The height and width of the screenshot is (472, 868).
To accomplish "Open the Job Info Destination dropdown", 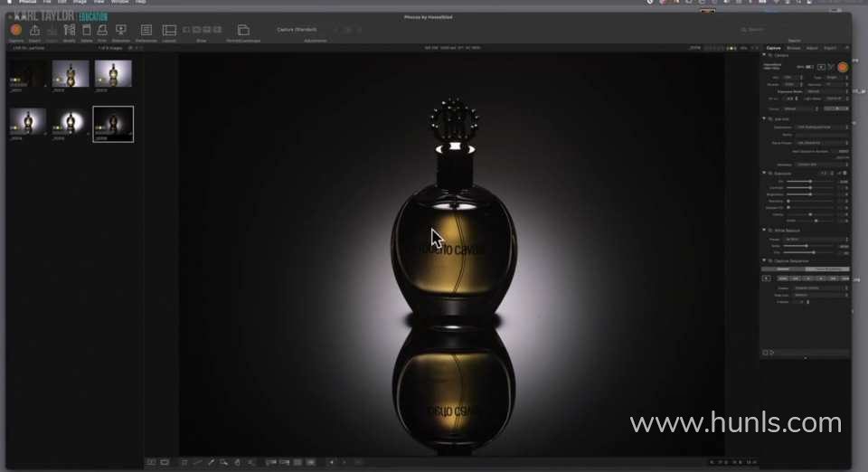I will pos(823,127).
